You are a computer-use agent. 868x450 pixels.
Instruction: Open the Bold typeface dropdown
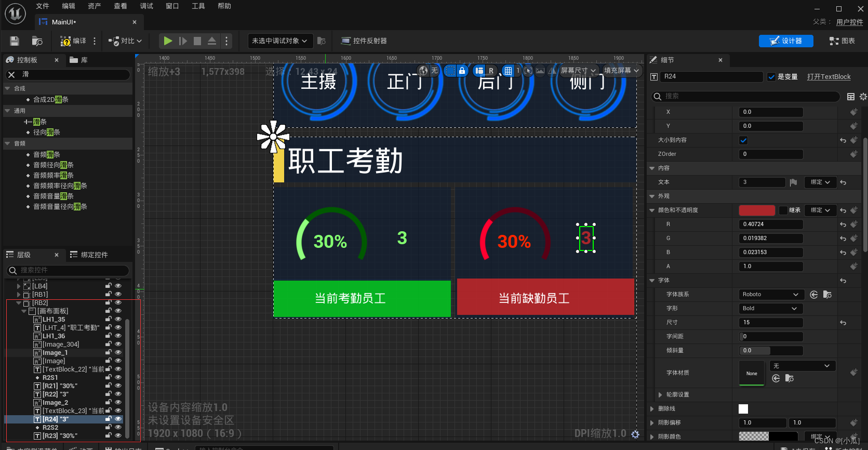[771, 309]
